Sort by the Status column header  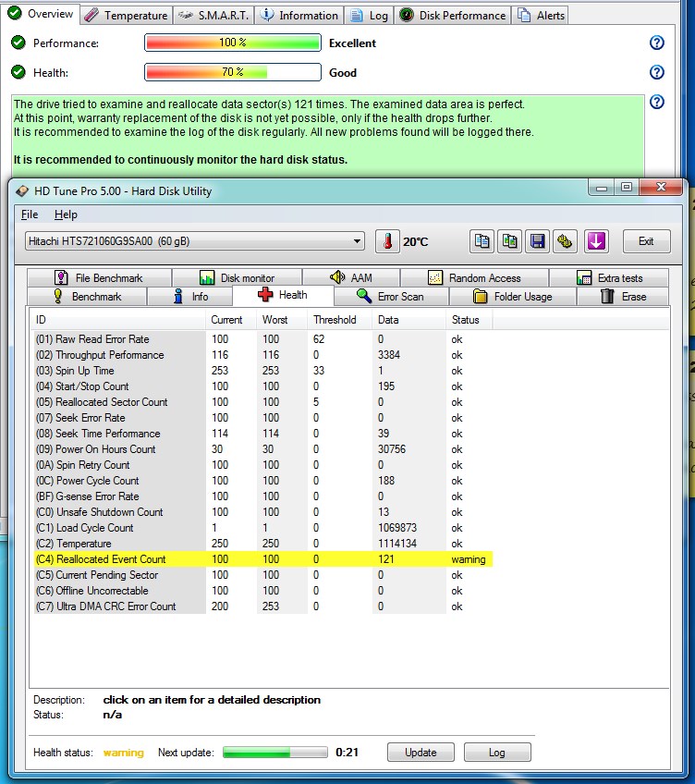coord(469,320)
